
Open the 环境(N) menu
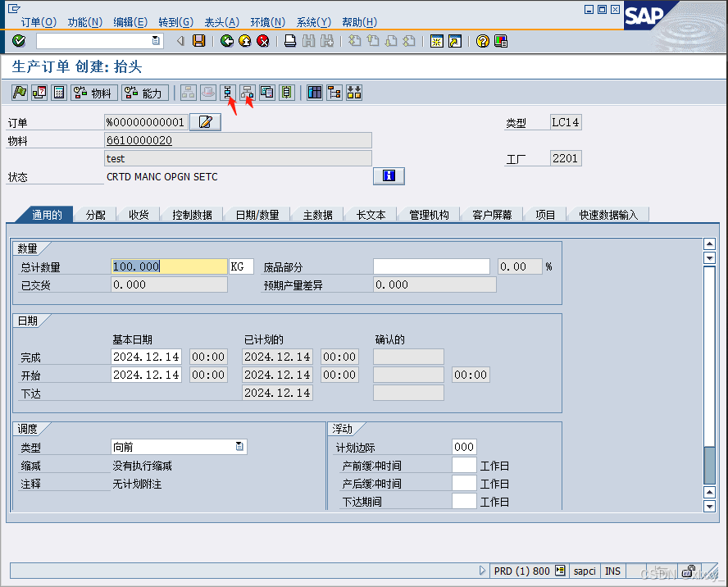click(x=267, y=22)
